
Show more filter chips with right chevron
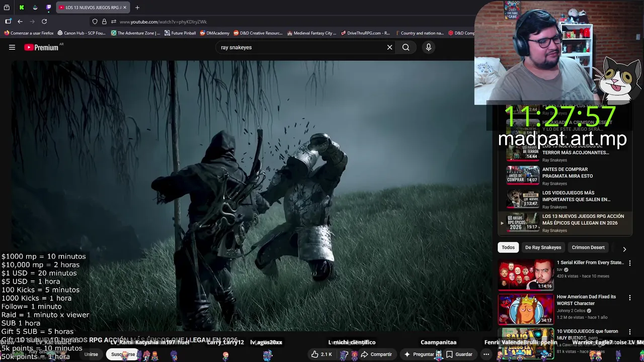pyautogui.click(x=624, y=249)
